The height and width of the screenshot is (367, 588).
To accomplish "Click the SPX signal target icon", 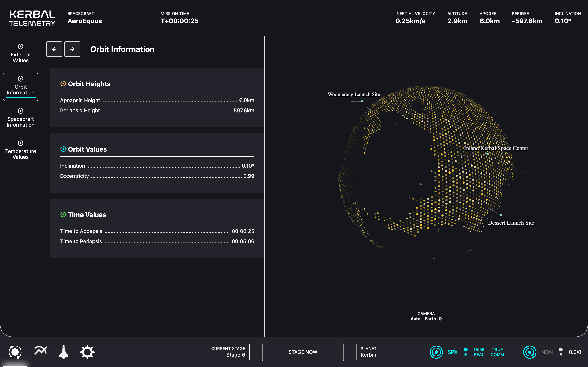I will coord(436,352).
